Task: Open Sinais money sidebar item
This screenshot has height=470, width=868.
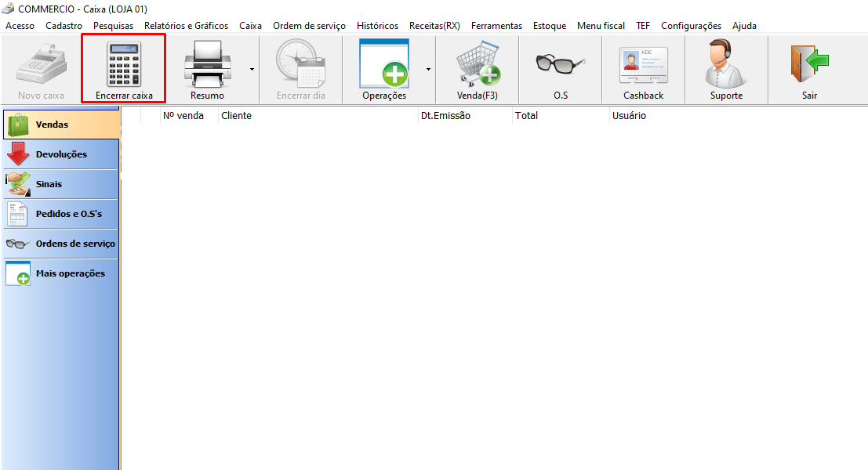Action: [x=61, y=184]
